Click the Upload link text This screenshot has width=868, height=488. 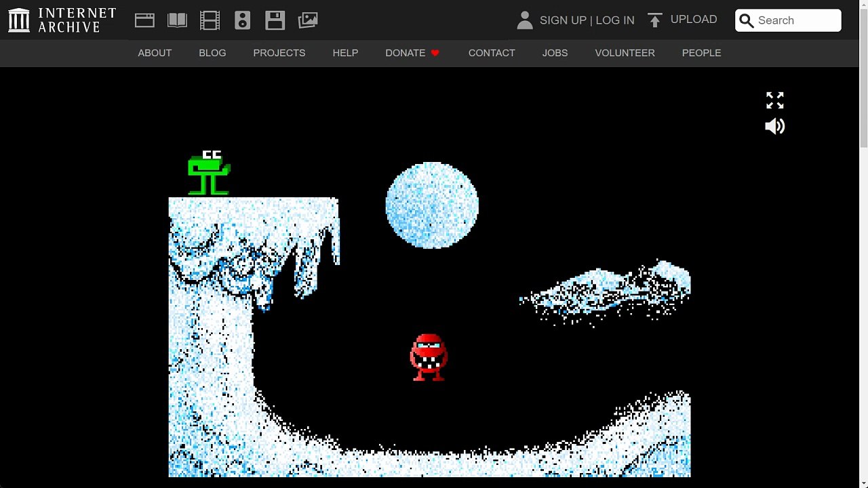(x=694, y=20)
